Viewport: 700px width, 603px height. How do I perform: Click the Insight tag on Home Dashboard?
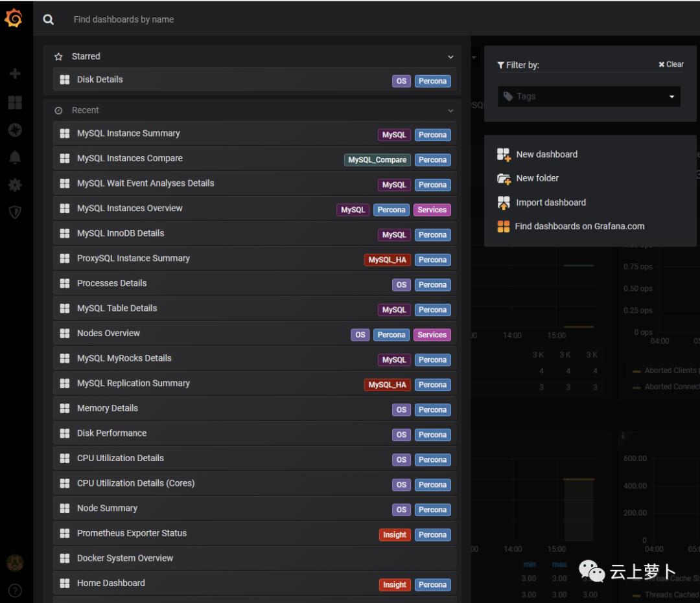395,585
